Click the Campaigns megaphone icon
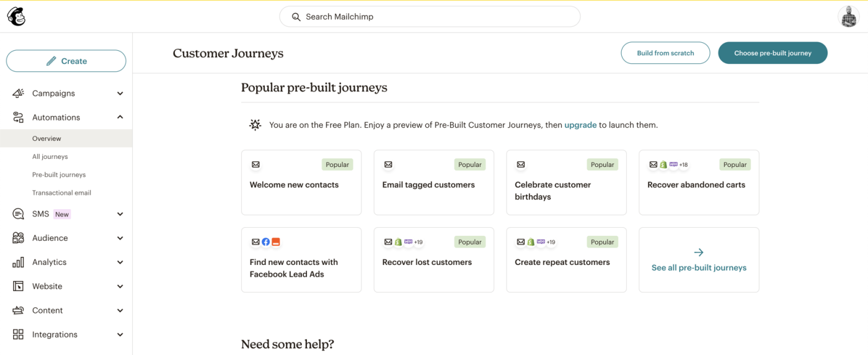 click(x=18, y=94)
